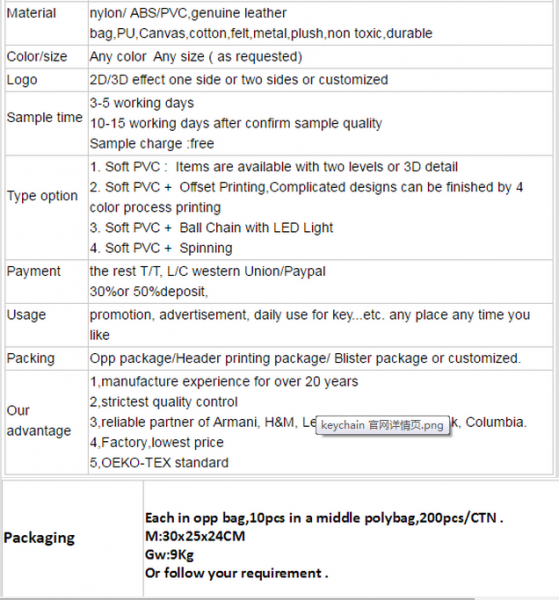Select the 'Gw:9Kg' packaging text
This screenshot has height=600, width=559.
coord(169,554)
